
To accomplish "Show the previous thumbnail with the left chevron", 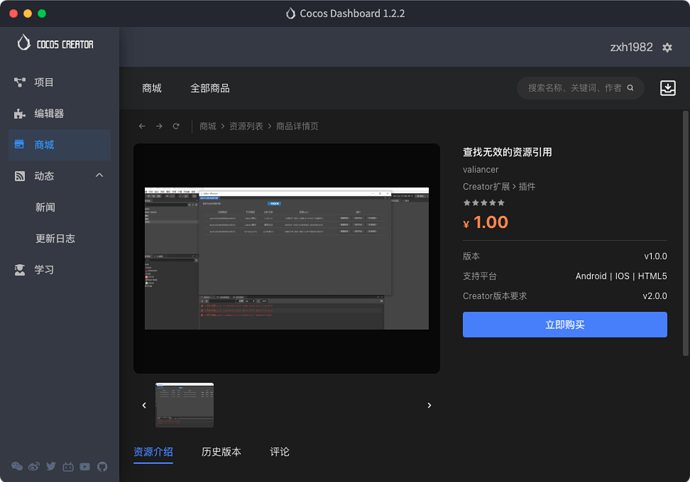I will (x=144, y=405).
